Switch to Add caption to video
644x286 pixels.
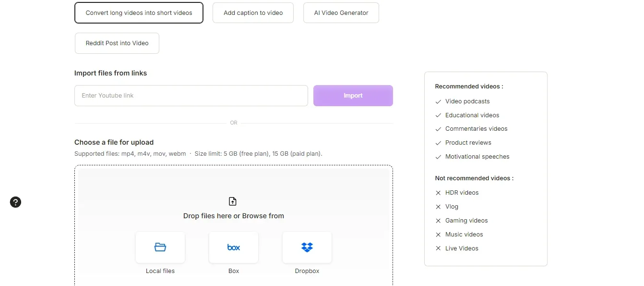pyautogui.click(x=253, y=13)
